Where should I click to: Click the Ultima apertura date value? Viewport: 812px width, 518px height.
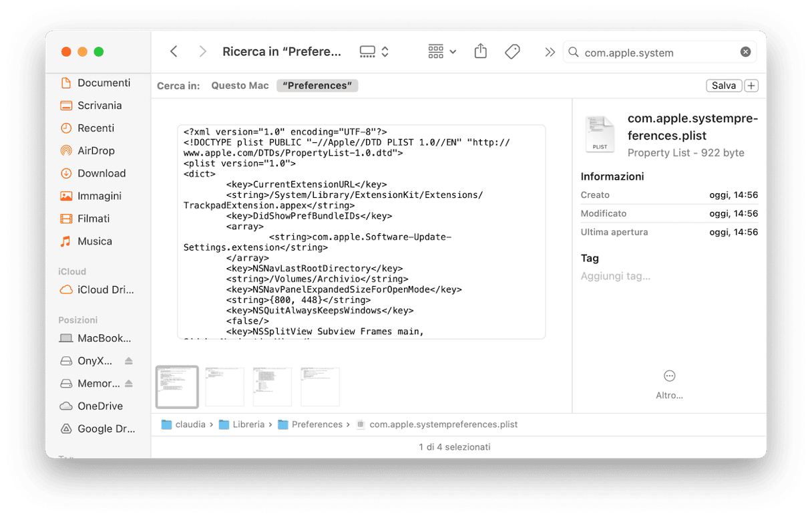(x=734, y=233)
